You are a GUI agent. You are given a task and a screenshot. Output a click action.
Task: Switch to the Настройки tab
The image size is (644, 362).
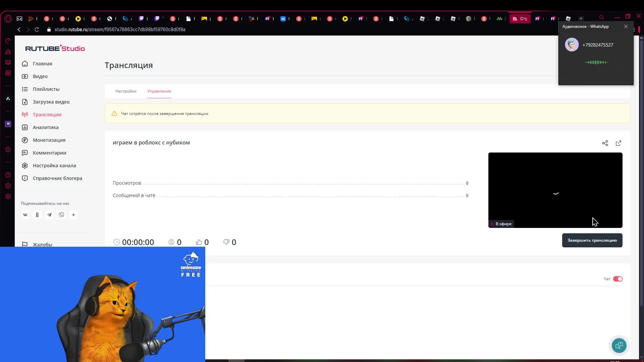[126, 91]
